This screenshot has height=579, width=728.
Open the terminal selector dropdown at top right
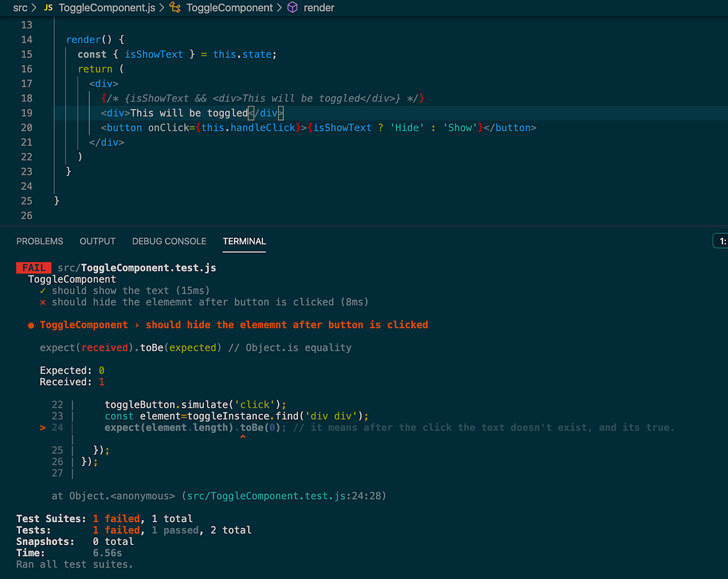(720, 241)
